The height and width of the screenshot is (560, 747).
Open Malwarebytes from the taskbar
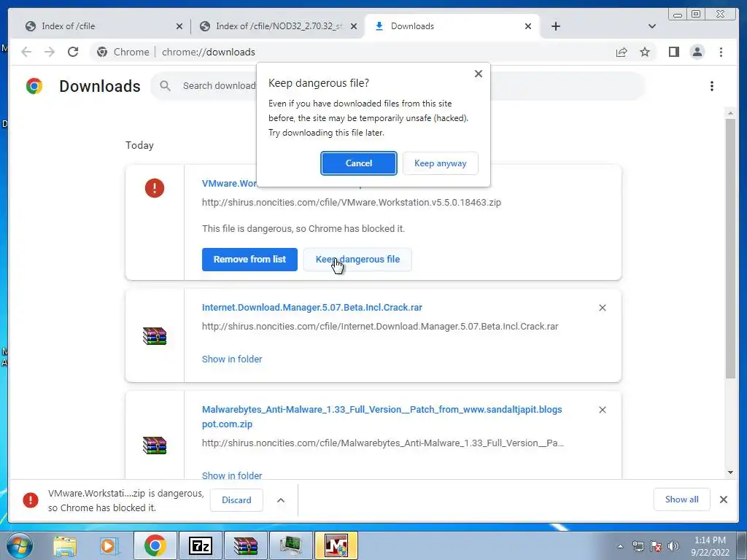point(336,545)
